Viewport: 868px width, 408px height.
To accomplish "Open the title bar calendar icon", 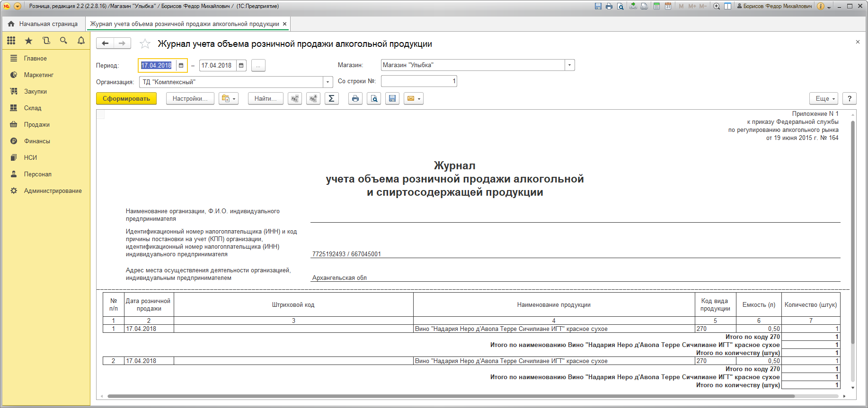I will click(668, 6).
